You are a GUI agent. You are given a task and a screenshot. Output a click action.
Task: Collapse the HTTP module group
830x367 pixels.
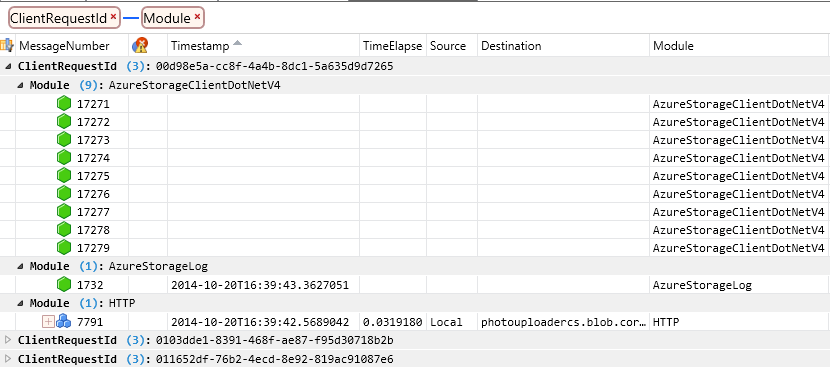tap(21, 303)
